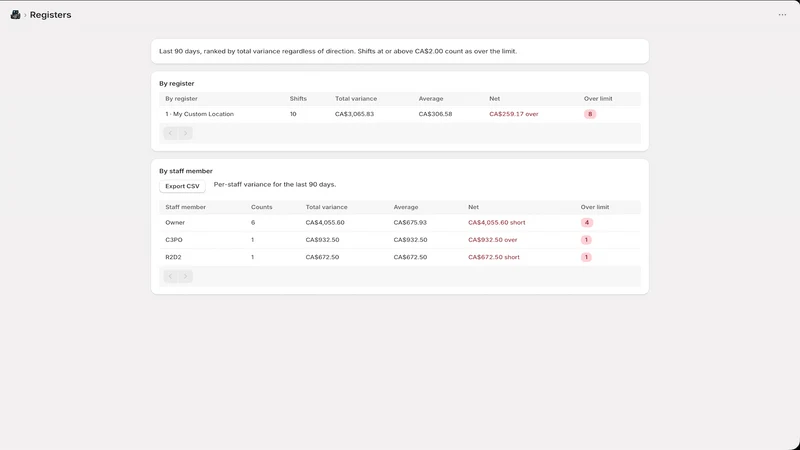Click the CA$3,065.83 total variance value
This screenshot has height=450, width=800.
pyautogui.click(x=355, y=114)
